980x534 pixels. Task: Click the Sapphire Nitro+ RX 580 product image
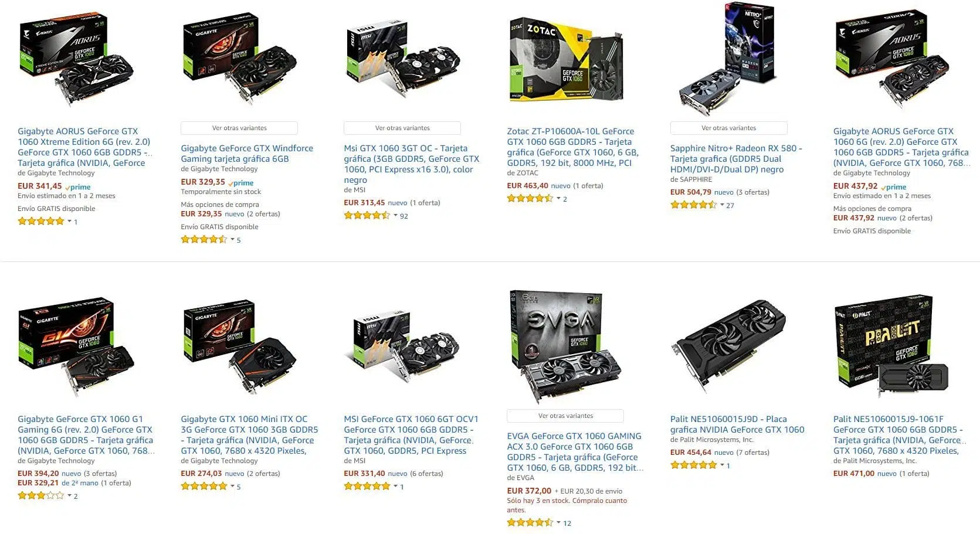click(728, 59)
